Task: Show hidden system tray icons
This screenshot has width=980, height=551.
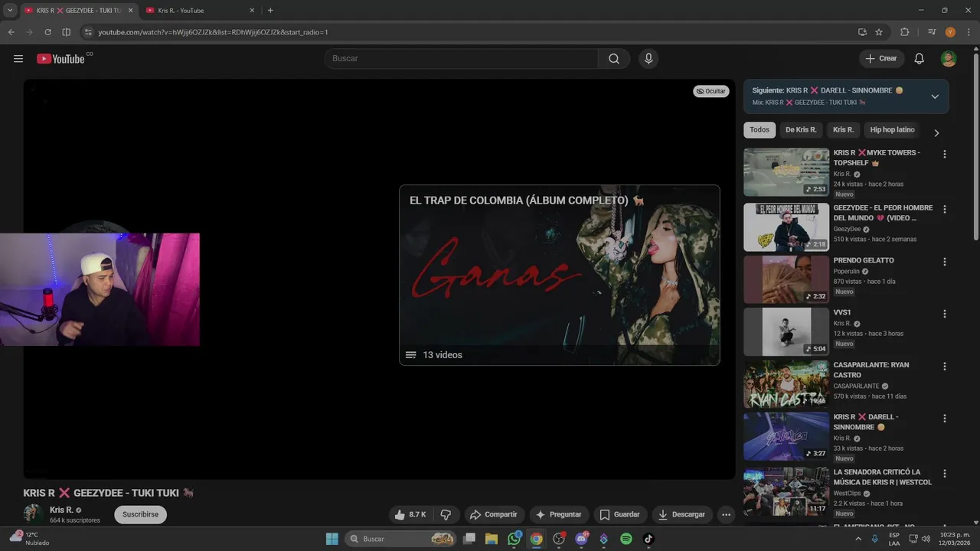Action: pos(857,539)
